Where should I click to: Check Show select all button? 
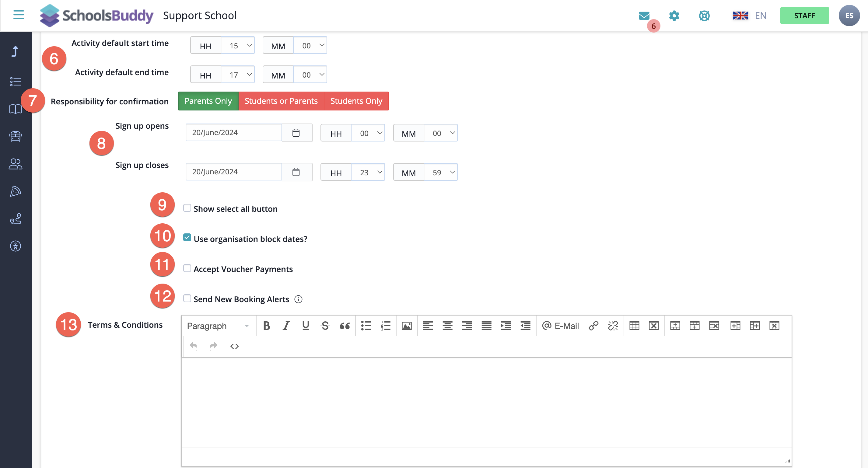tap(187, 208)
